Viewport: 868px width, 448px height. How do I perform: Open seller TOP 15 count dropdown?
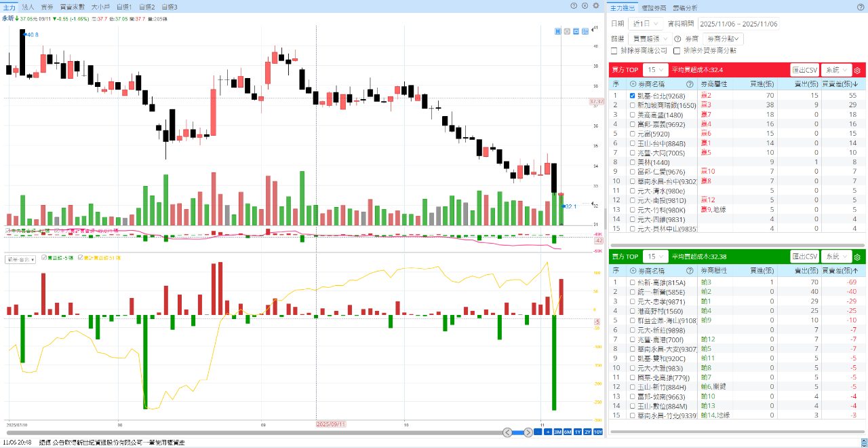(x=656, y=257)
